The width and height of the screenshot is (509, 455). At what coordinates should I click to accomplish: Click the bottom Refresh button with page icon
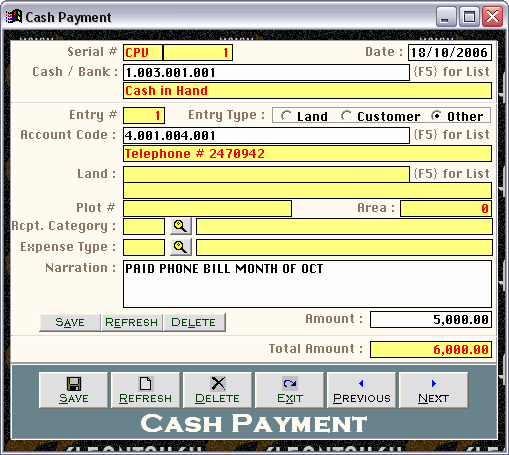(x=145, y=390)
